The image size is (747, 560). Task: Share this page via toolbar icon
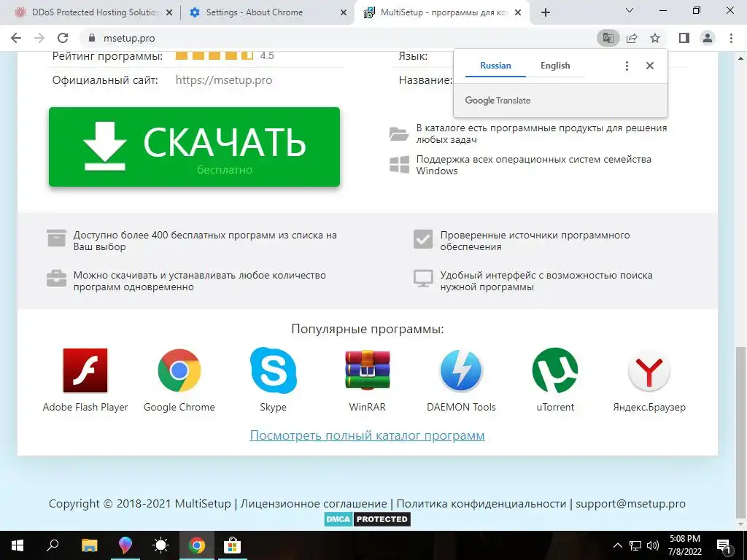(632, 38)
